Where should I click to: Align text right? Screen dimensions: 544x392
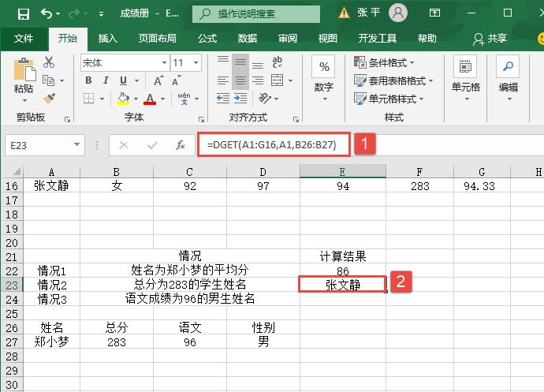[x=258, y=80]
